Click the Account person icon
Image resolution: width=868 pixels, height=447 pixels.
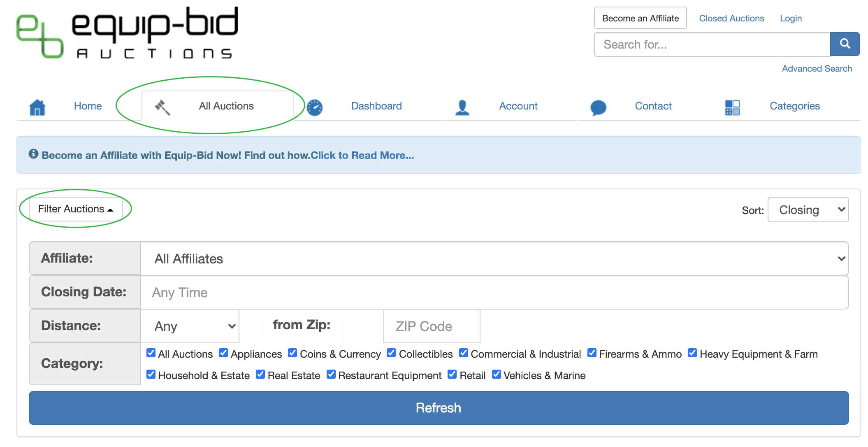(462, 107)
